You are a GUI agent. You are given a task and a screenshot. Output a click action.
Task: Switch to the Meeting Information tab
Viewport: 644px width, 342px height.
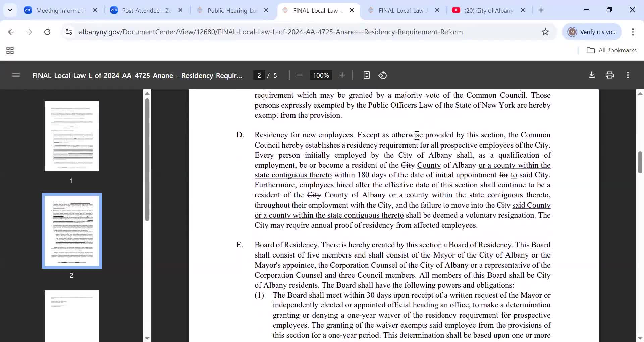(60, 10)
